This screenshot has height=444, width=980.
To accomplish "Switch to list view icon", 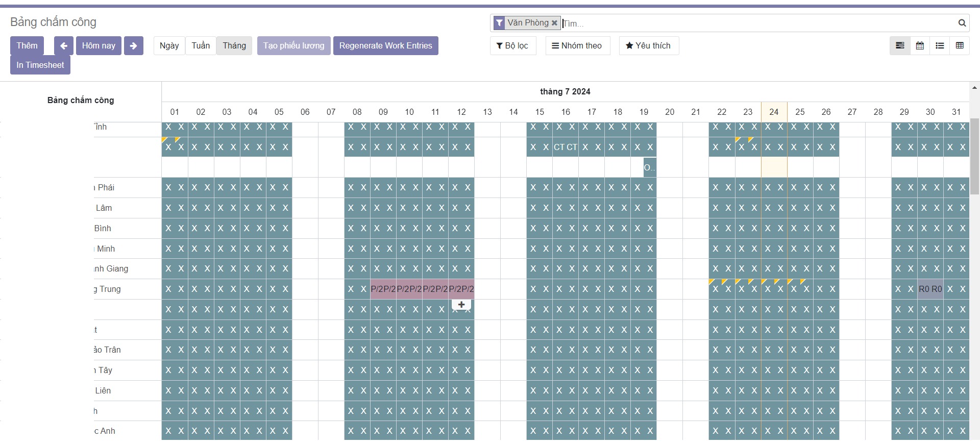I will (940, 46).
